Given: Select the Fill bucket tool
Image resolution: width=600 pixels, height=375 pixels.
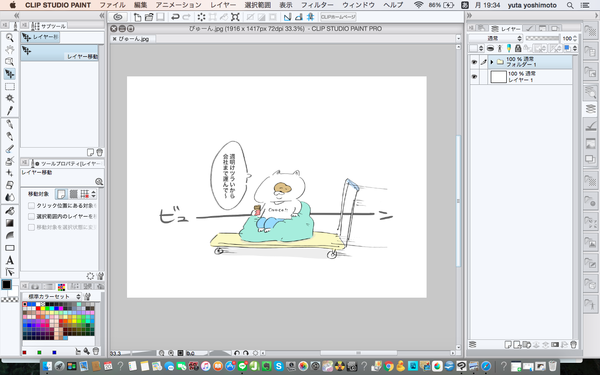Looking at the screenshot, I should click(x=10, y=211).
